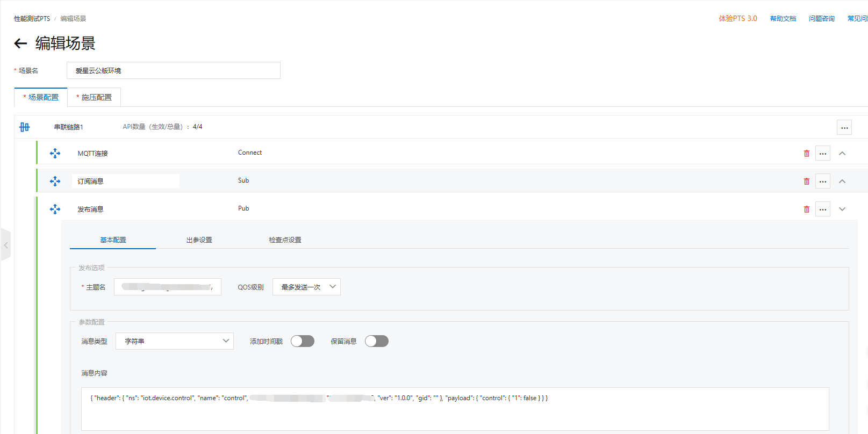Toggle the 添加时间戳 switch
The image size is (868, 434).
303,341
